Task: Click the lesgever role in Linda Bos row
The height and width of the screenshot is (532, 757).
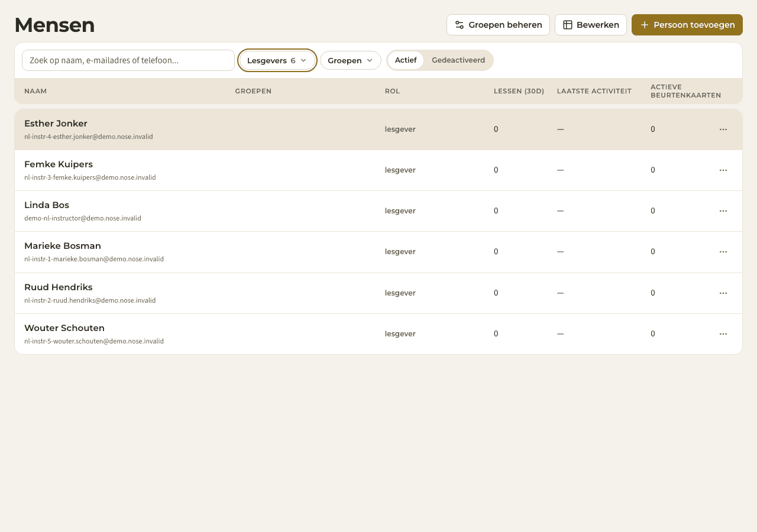Action: 400,211
